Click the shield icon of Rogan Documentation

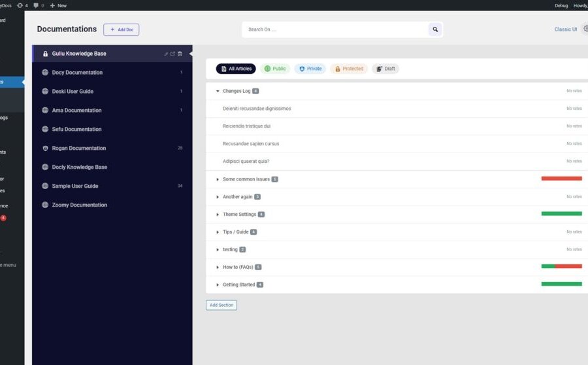point(45,148)
